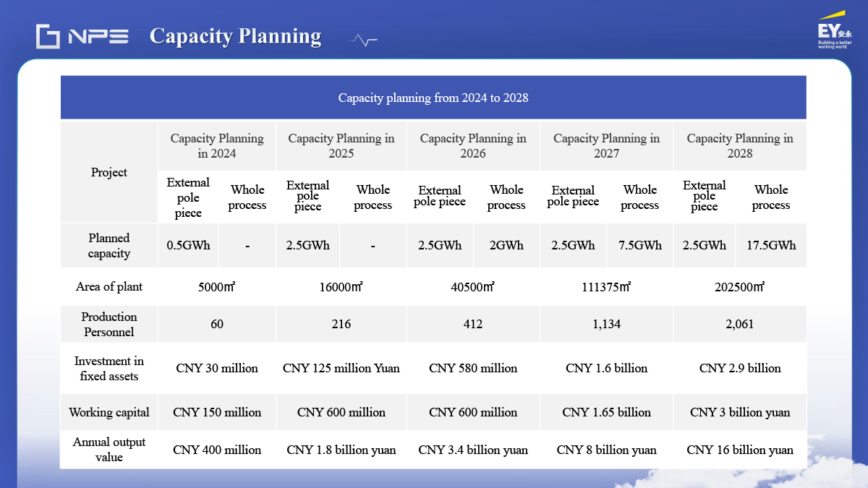Select 'Capacity Planning in 2026' column header
868x488 pixels.
[473, 146]
